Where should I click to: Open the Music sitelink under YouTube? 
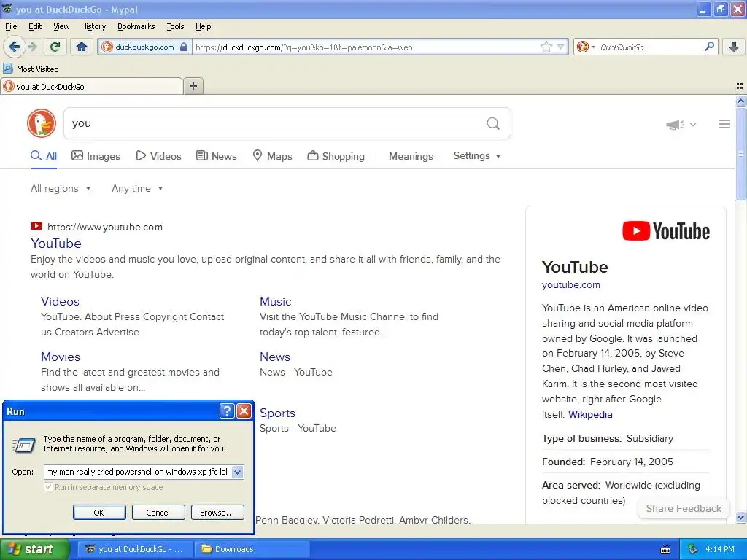click(275, 301)
